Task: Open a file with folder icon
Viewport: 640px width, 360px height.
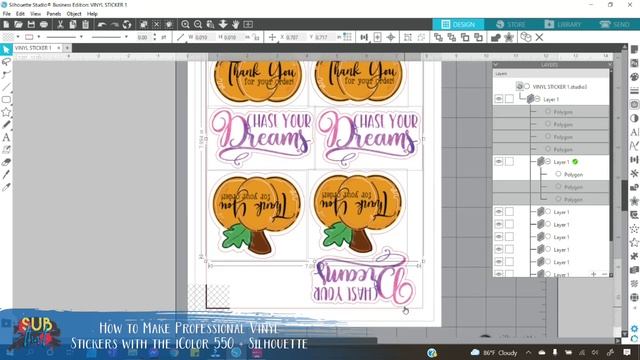Action: (x=18, y=24)
